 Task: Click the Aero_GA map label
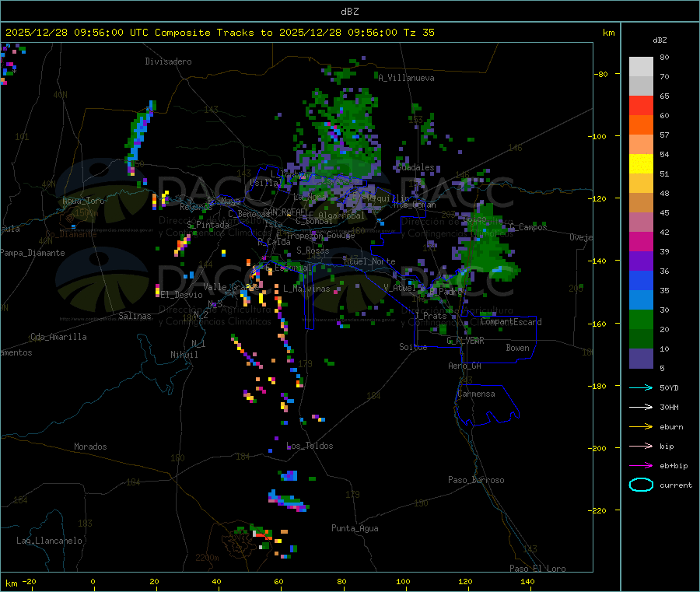click(465, 366)
